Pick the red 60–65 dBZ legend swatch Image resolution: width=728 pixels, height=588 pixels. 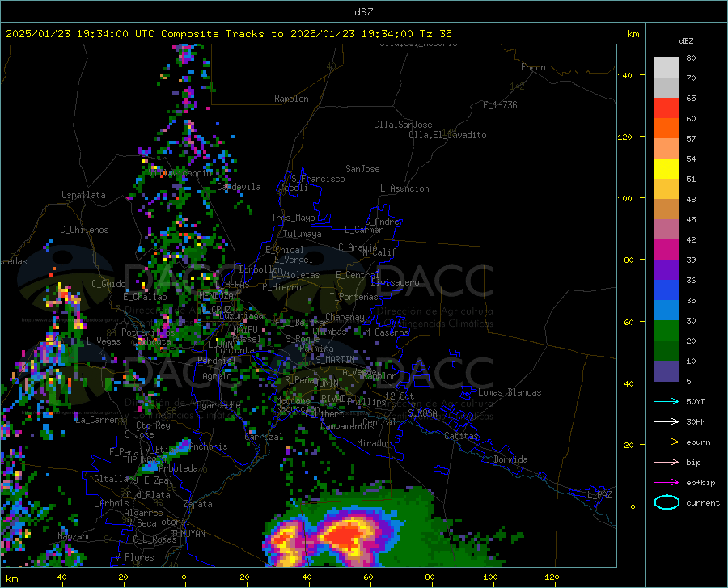(x=667, y=108)
